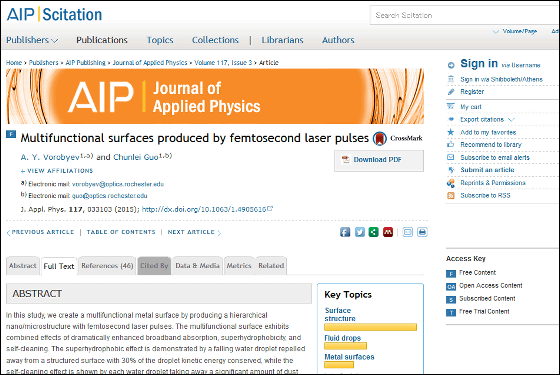Click the green share icon
Image resolution: width=560 pixels, height=375 pixels.
(374, 232)
